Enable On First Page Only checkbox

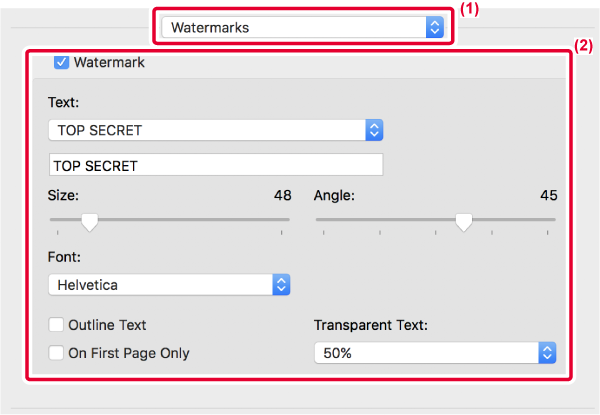point(56,352)
